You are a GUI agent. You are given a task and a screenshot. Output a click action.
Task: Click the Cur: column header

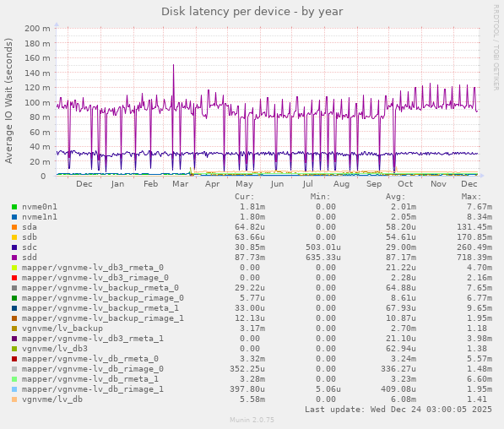[244, 197]
